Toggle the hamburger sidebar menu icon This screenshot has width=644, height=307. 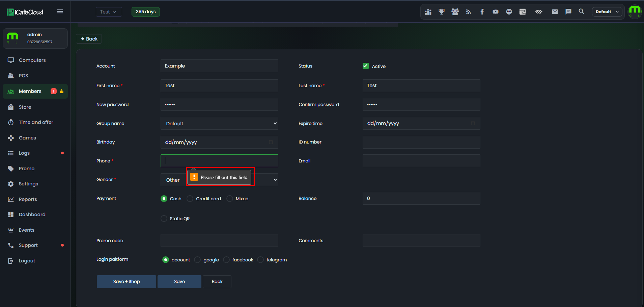pyautogui.click(x=60, y=11)
